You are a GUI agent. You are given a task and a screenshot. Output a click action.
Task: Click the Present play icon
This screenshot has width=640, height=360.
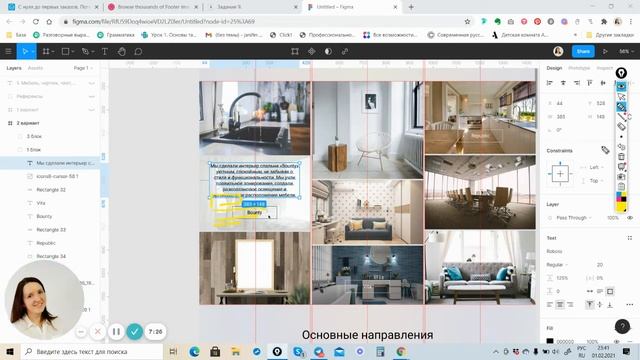click(605, 51)
